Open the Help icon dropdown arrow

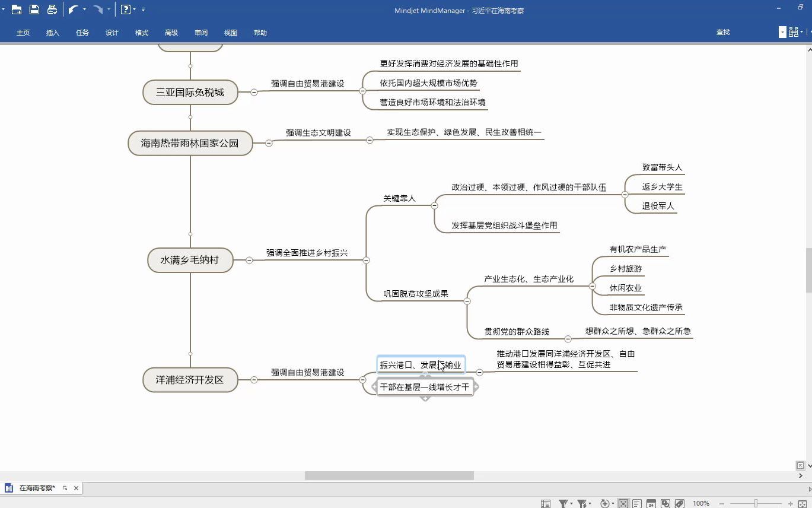point(135,9)
